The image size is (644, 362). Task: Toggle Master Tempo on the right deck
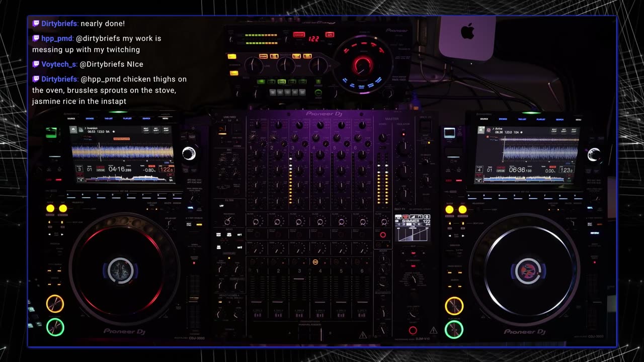point(595,262)
